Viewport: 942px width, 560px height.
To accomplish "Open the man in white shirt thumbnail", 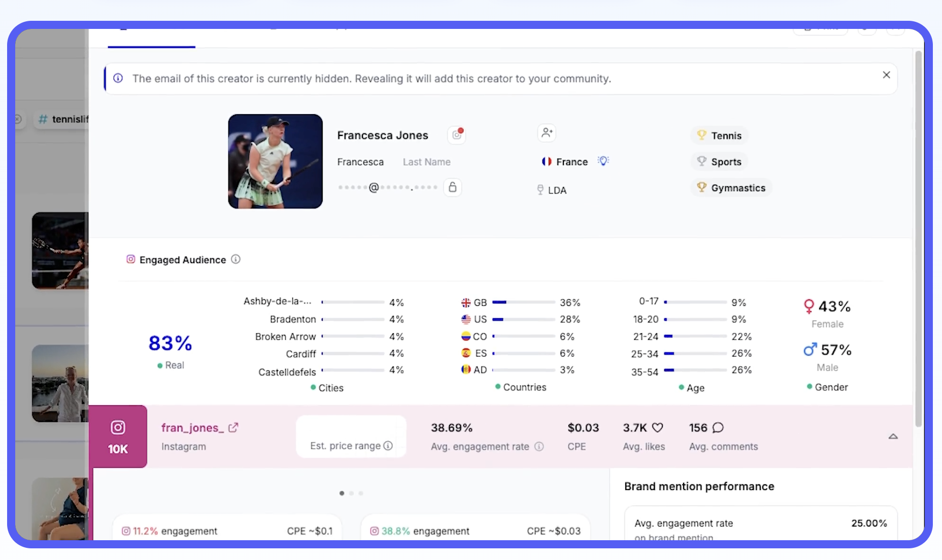I will (x=60, y=383).
